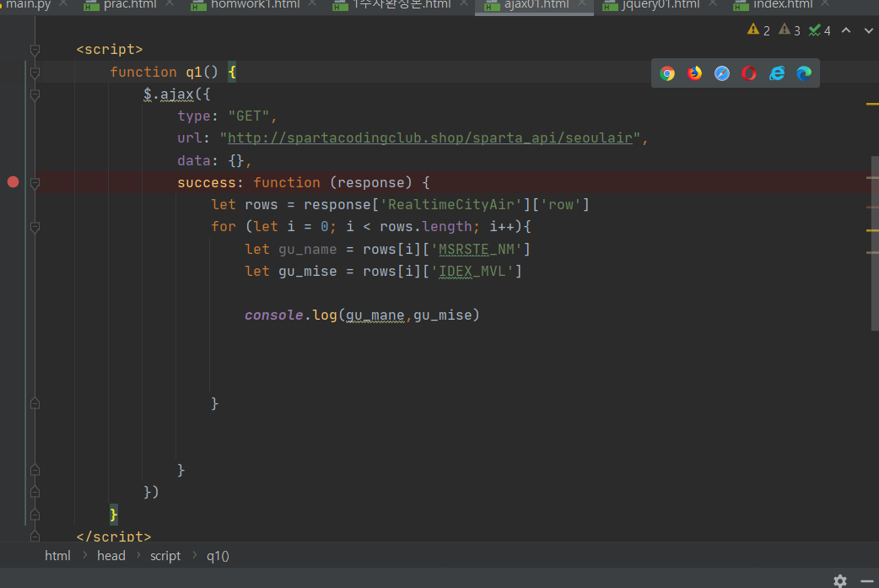
Task: Click the yellow warning indicator showing 2
Action: pos(758,30)
